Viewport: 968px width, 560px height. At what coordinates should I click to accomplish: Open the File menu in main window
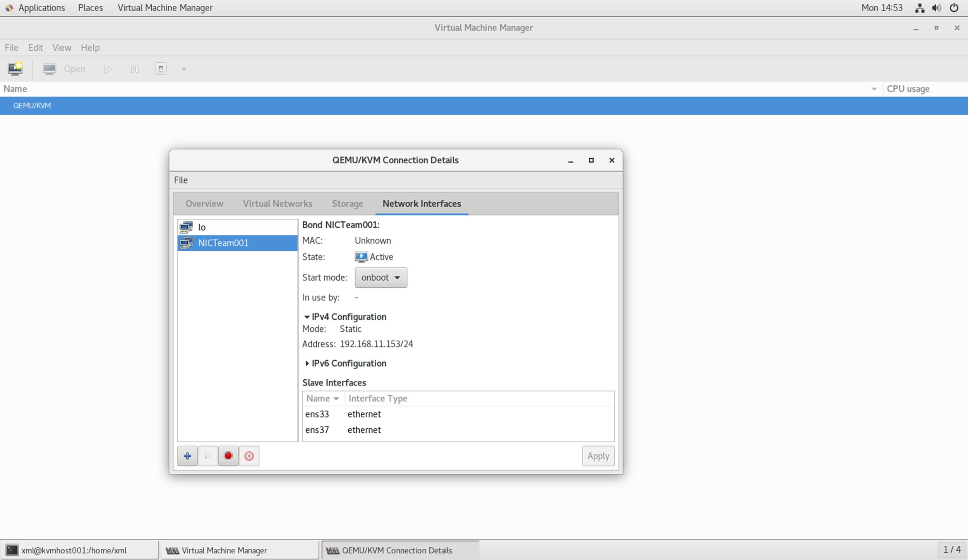[11, 48]
